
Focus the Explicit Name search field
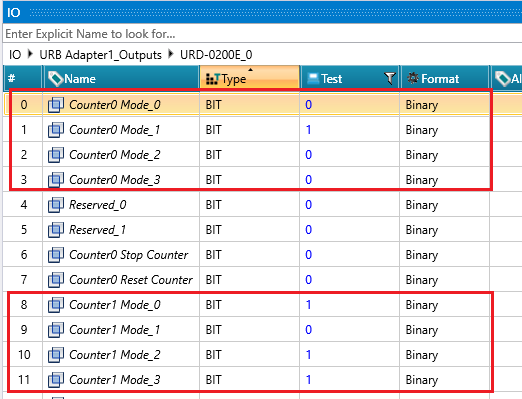[262, 34]
